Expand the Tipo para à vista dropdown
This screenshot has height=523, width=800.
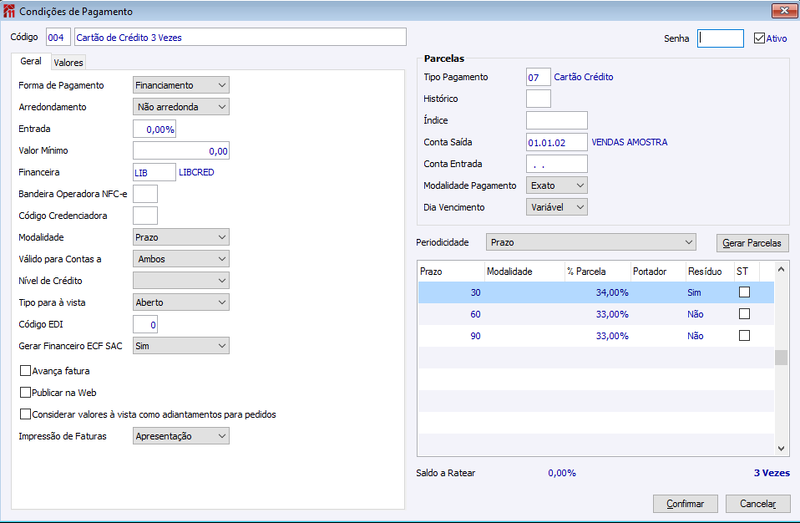(181, 302)
